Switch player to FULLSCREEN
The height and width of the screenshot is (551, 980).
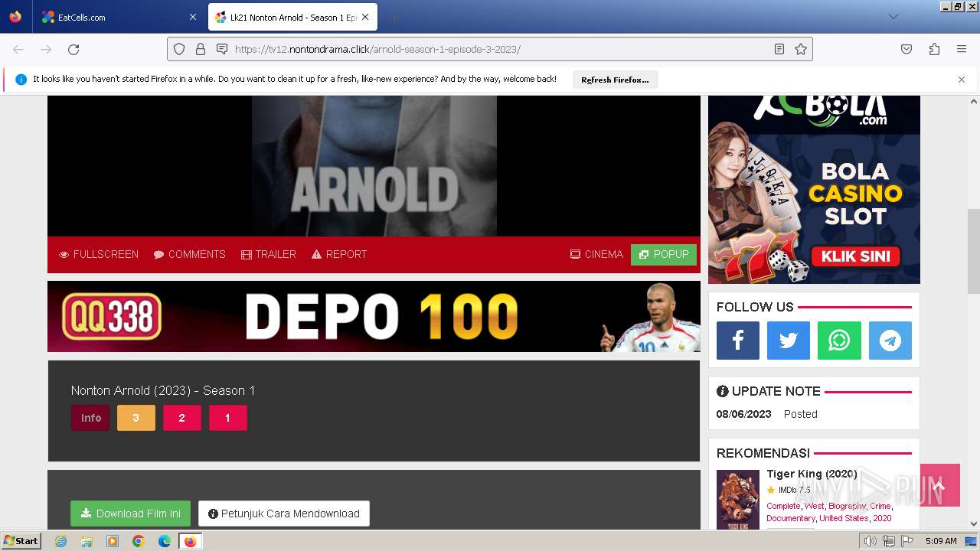click(99, 254)
